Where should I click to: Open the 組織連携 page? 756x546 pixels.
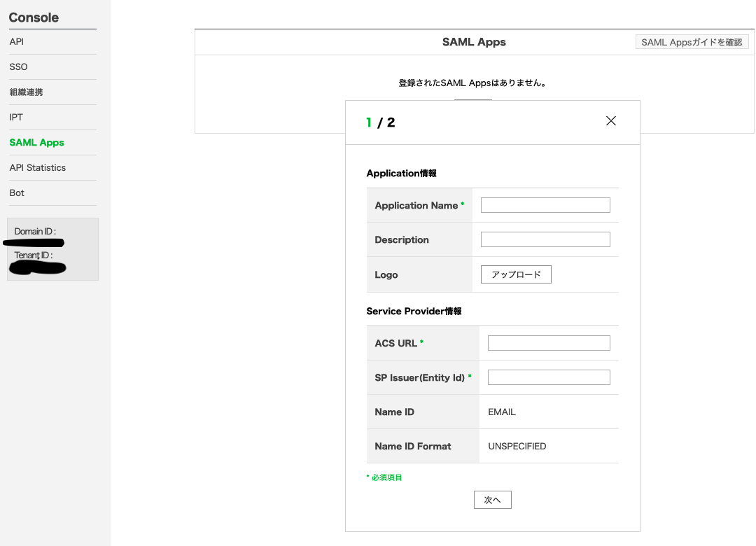(x=26, y=92)
